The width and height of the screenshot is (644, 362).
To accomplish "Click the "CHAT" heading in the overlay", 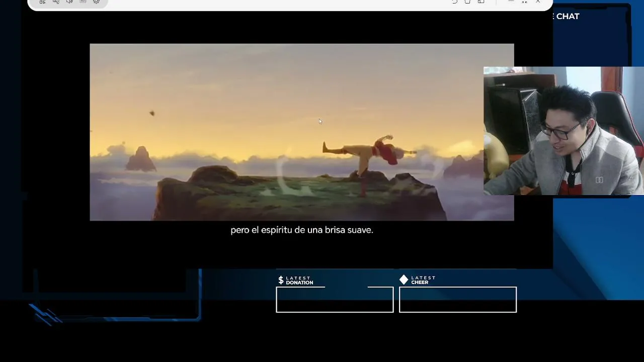I will click(x=568, y=16).
